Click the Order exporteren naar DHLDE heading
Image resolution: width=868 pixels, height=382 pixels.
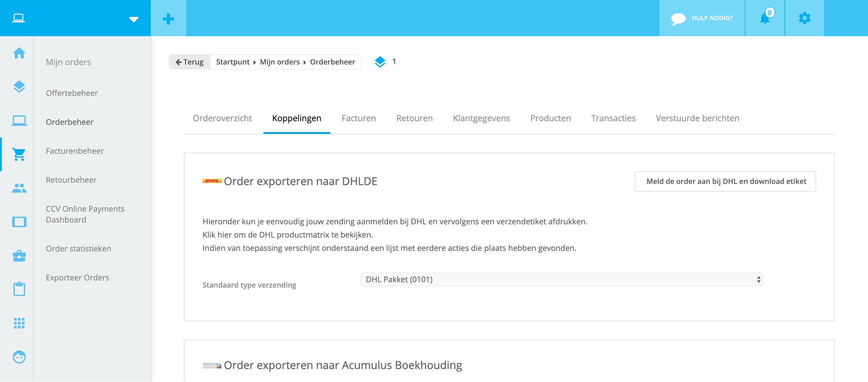(x=300, y=182)
